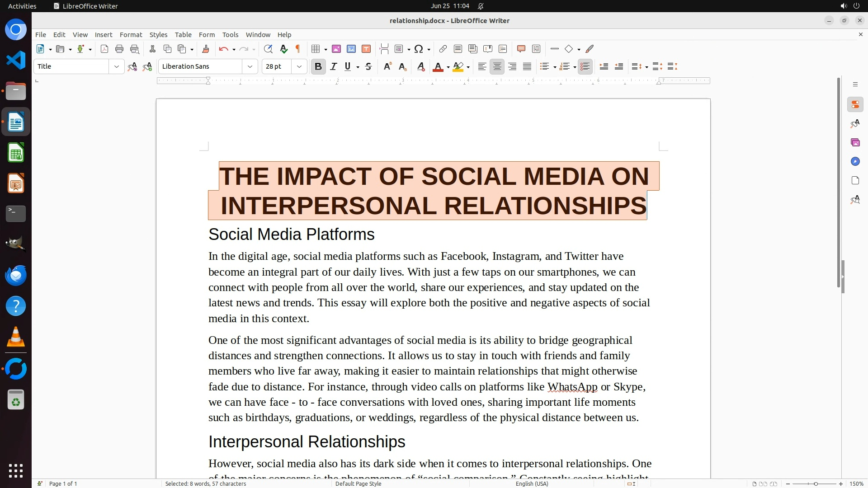Open the sidebar Gallery panel
This screenshot has width=868, height=488.
[x=855, y=143]
